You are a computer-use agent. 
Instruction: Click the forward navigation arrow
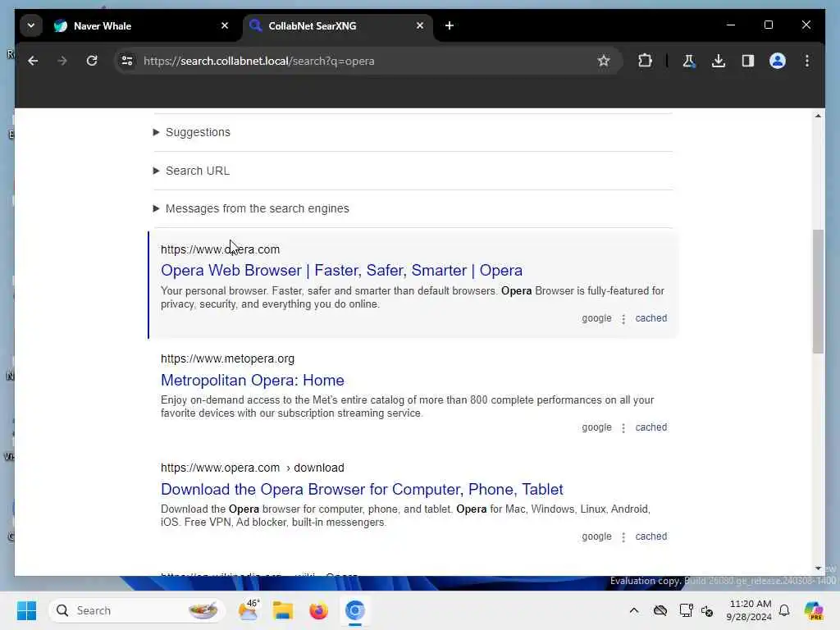pyautogui.click(x=62, y=61)
